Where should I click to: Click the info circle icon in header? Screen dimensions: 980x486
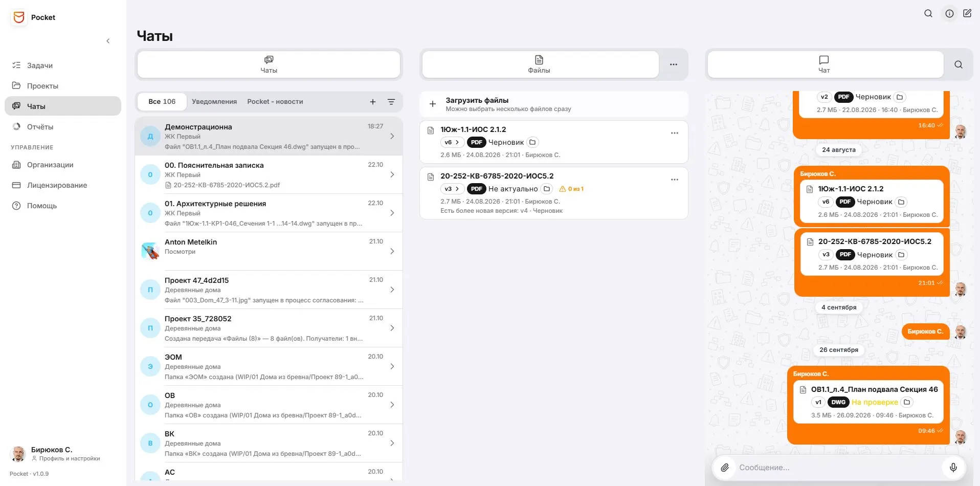click(x=949, y=14)
